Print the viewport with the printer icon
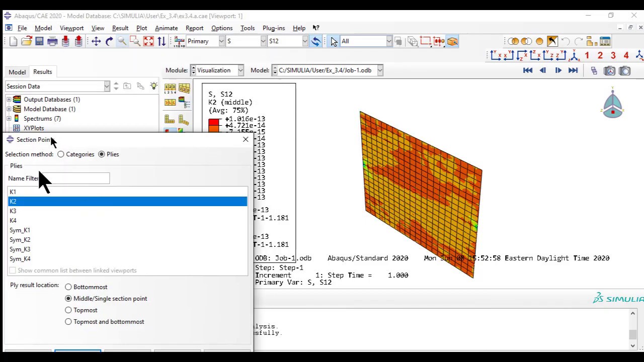 (x=52, y=41)
